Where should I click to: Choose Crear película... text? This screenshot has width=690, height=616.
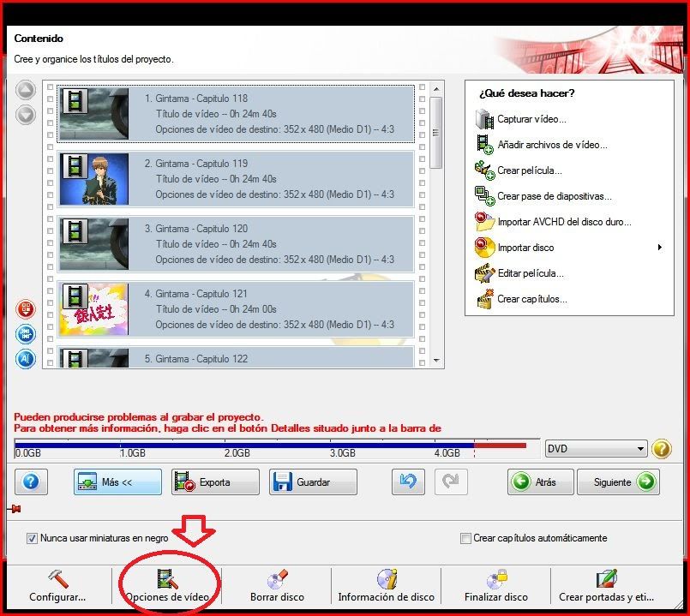(x=530, y=170)
